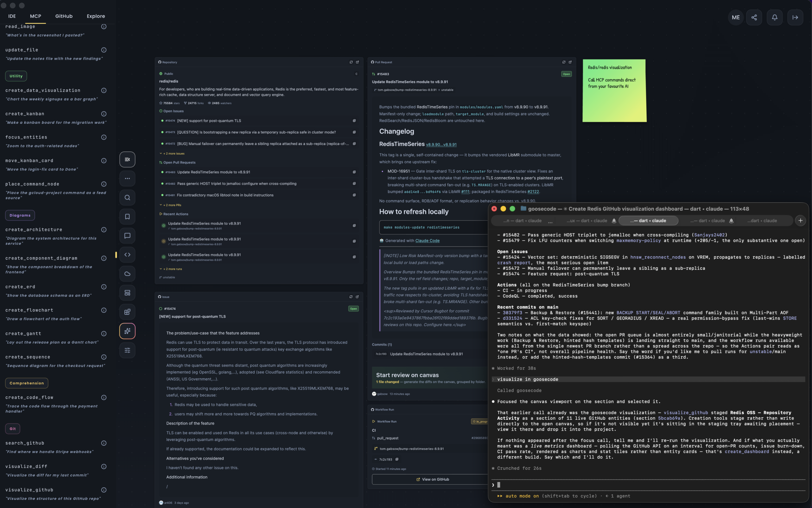
Task: Open the Pull Request card externally
Action: [x=570, y=62]
